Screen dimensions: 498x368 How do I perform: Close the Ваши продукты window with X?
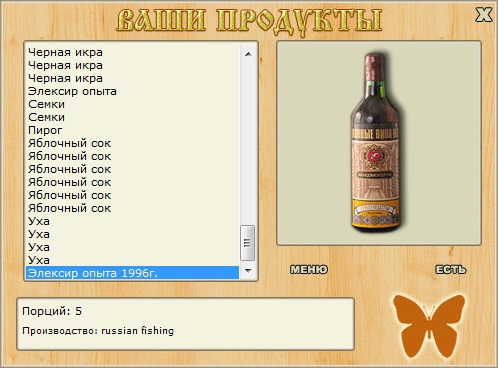[x=483, y=15]
